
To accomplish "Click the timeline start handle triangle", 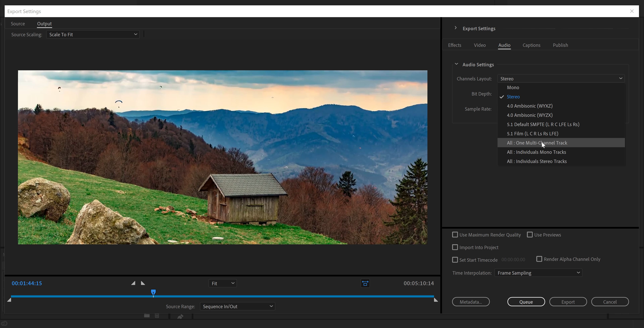I will (9, 299).
